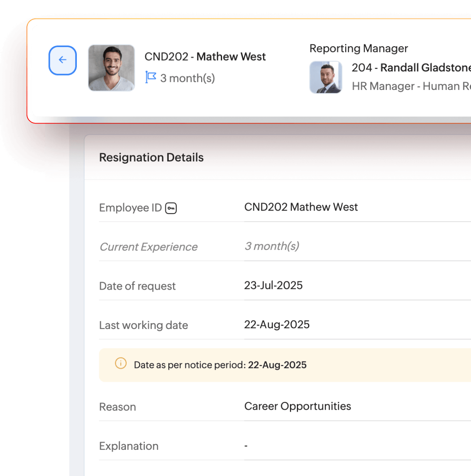Click the Reporting Manager section label

pyautogui.click(x=359, y=49)
